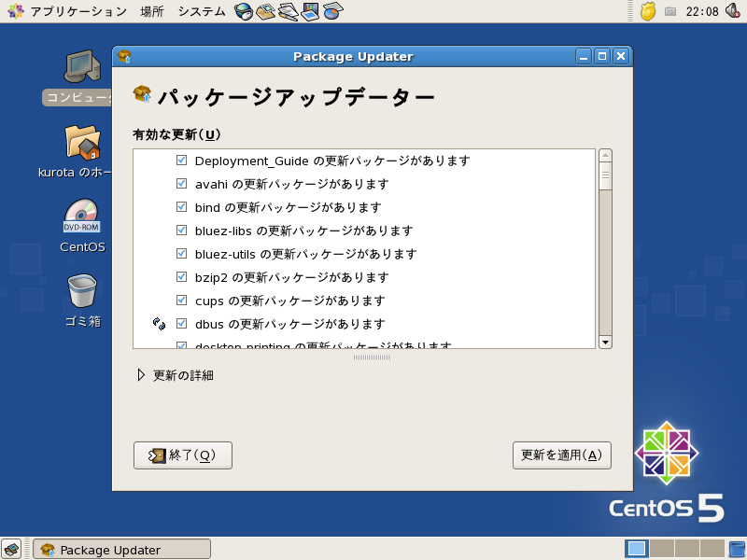Screen dimensions: 747x560
Task: Click the 終了(Q) quit button
Action: point(183,455)
